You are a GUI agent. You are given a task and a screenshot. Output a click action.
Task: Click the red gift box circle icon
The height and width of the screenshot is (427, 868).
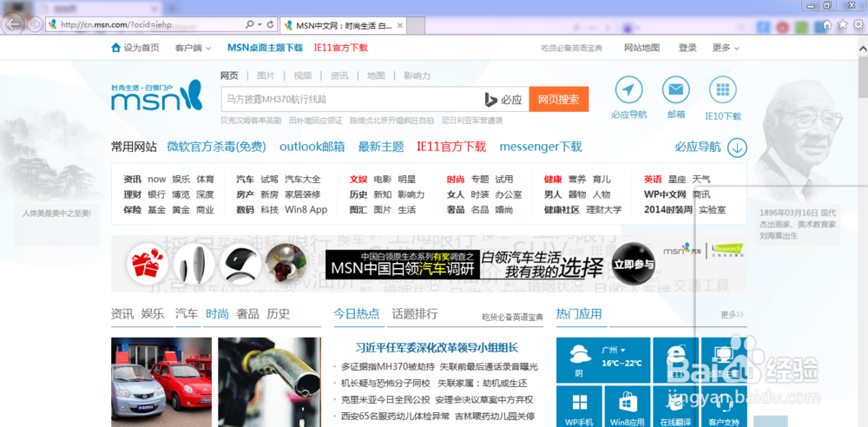click(148, 264)
